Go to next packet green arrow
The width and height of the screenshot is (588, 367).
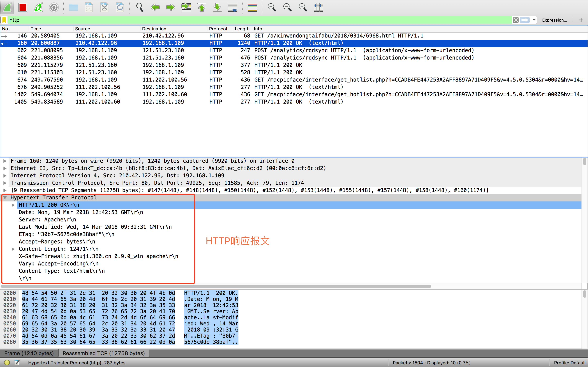(x=170, y=7)
